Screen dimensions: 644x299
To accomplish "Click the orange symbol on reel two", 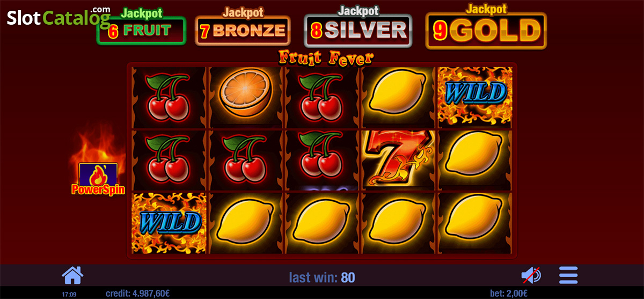I will click(245, 97).
